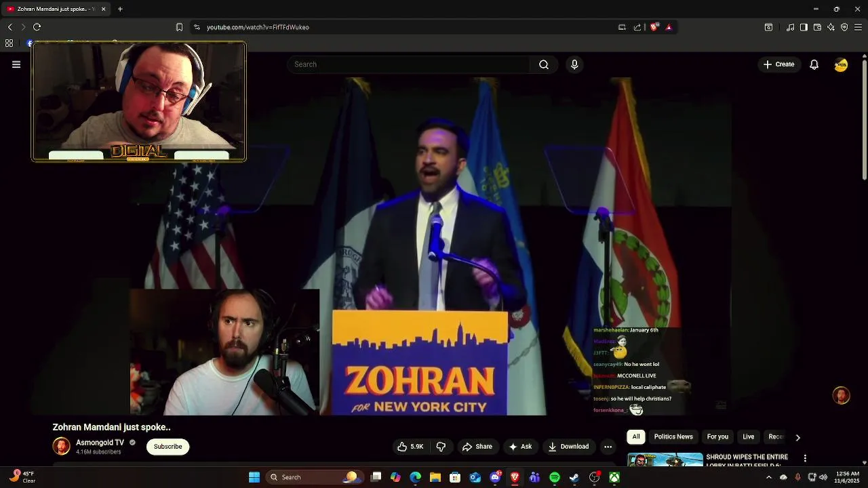Click the site info icon beside URL
This screenshot has height=488, width=868.
tap(197, 27)
